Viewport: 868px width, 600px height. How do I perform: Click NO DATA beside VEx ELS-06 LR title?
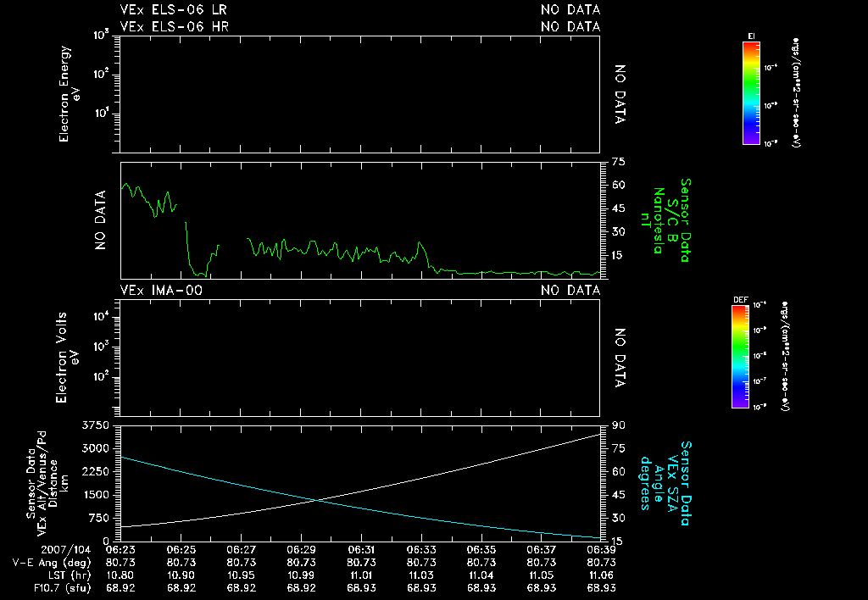point(570,10)
